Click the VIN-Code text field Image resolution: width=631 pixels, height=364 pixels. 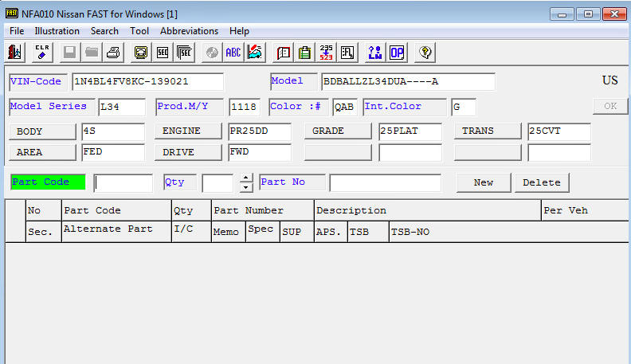[x=147, y=82]
